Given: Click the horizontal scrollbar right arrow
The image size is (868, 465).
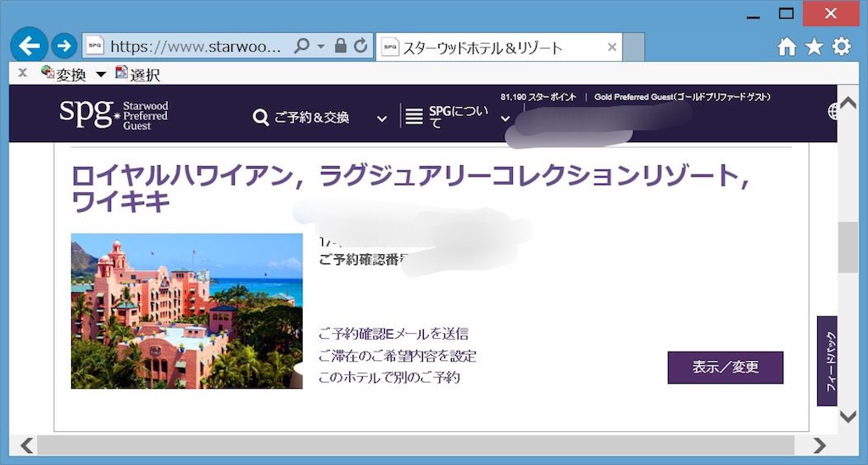Looking at the screenshot, I should coord(819,445).
